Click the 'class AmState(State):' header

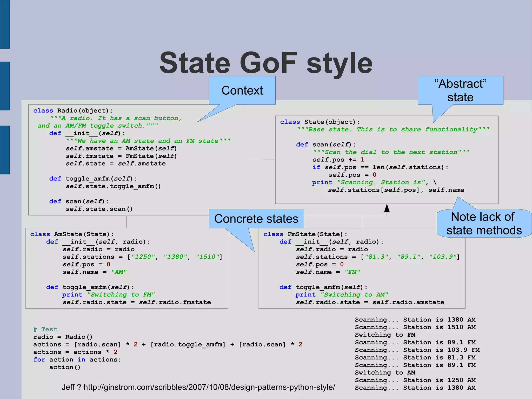[72, 234]
